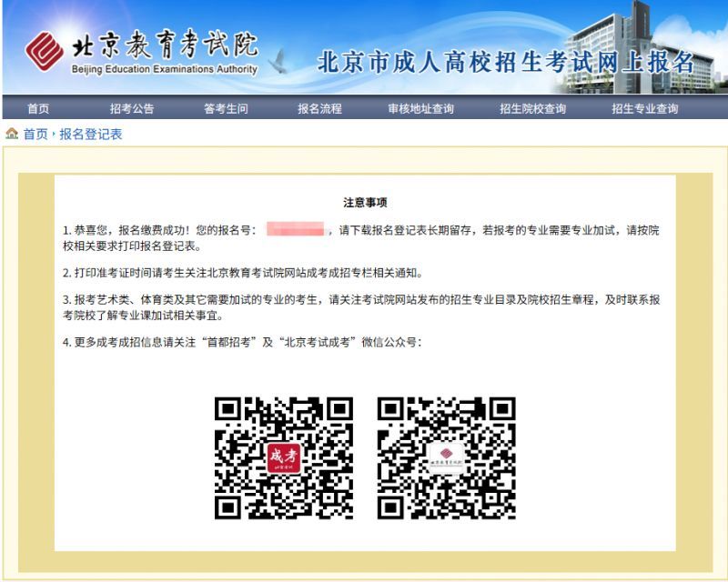Open the 审核地址查询 menu item
The width and height of the screenshot is (728, 582).
tap(421, 108)
